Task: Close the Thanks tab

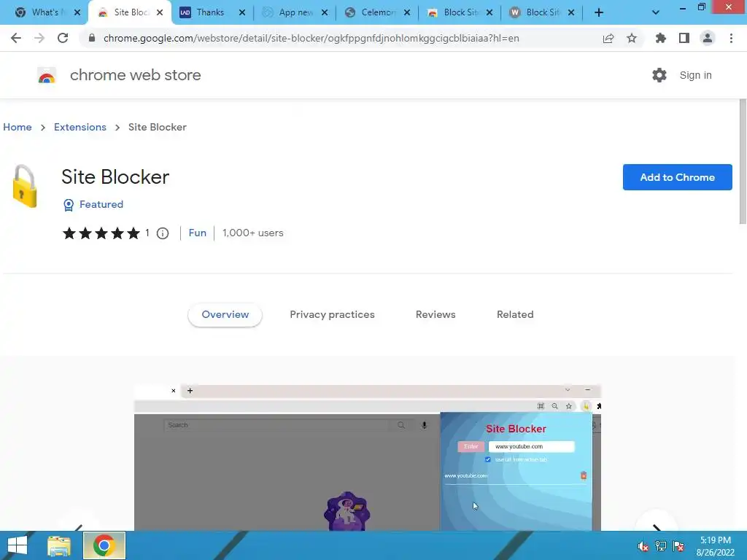Action: 242,13
